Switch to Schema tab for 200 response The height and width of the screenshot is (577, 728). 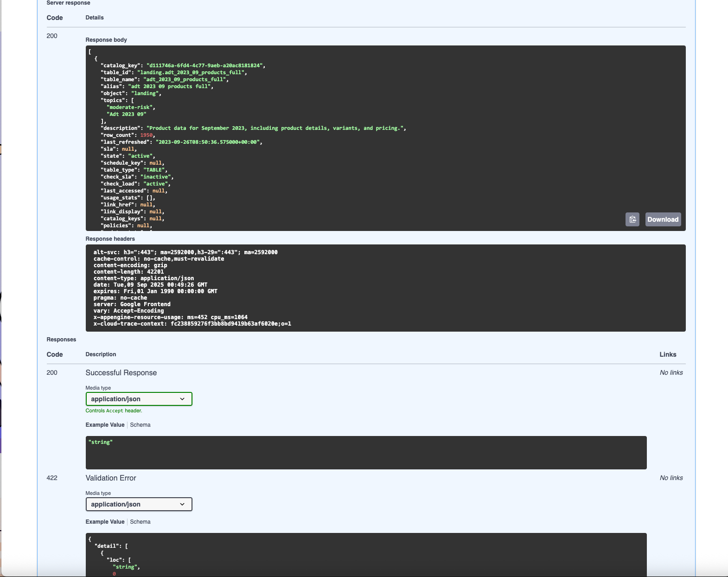coord(140,425)
